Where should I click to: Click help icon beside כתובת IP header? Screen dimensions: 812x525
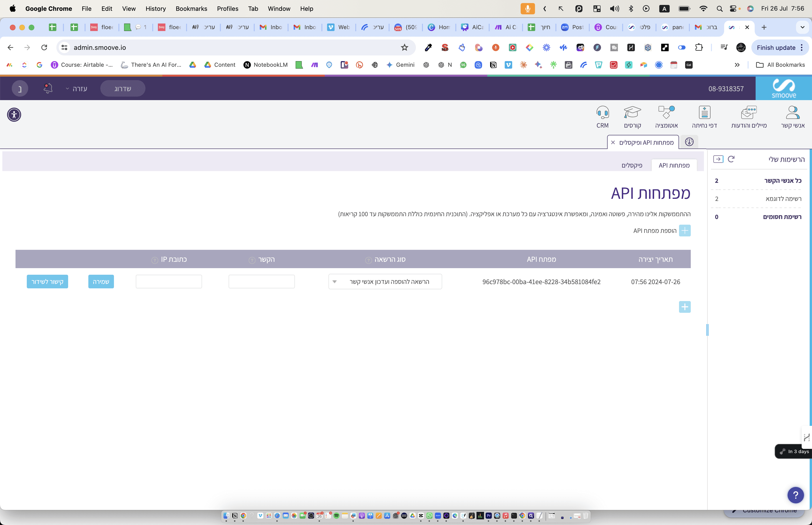coord(155,260)
